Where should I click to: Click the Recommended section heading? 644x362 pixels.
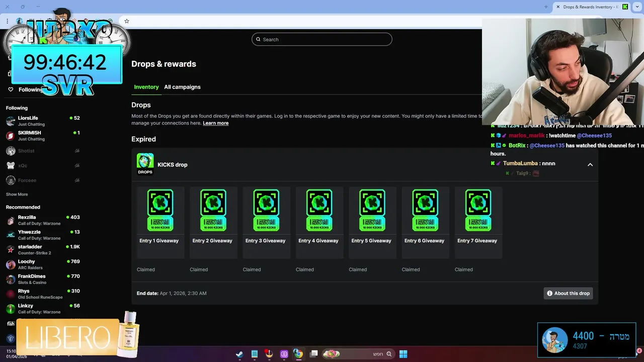pos(23,207)
